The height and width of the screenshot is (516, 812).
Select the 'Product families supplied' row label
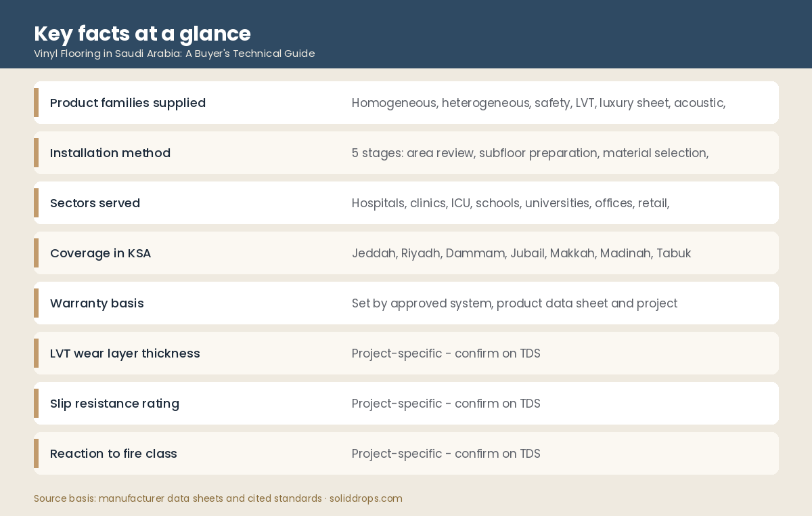click(x=128, y=103)
